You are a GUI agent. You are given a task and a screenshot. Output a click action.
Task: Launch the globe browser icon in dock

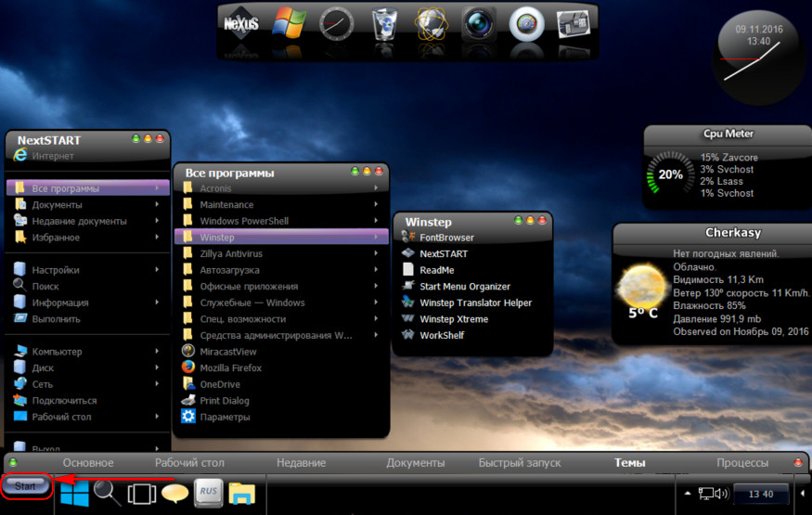point(431,24)
